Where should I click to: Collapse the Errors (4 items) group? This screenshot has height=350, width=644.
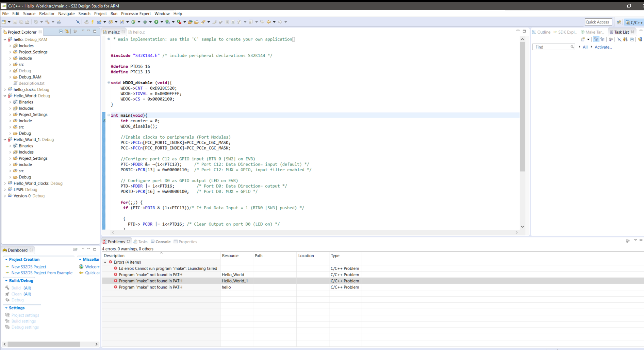click(105, 262)
